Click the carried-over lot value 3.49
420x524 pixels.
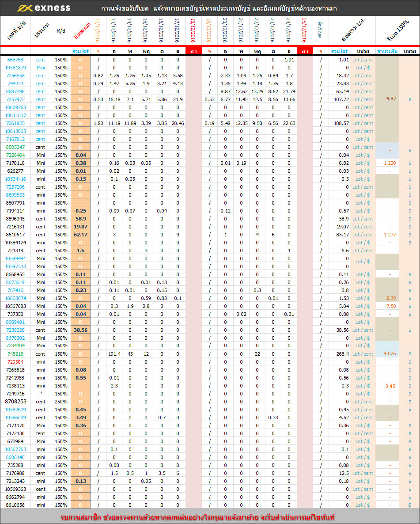tap(80, 418)
